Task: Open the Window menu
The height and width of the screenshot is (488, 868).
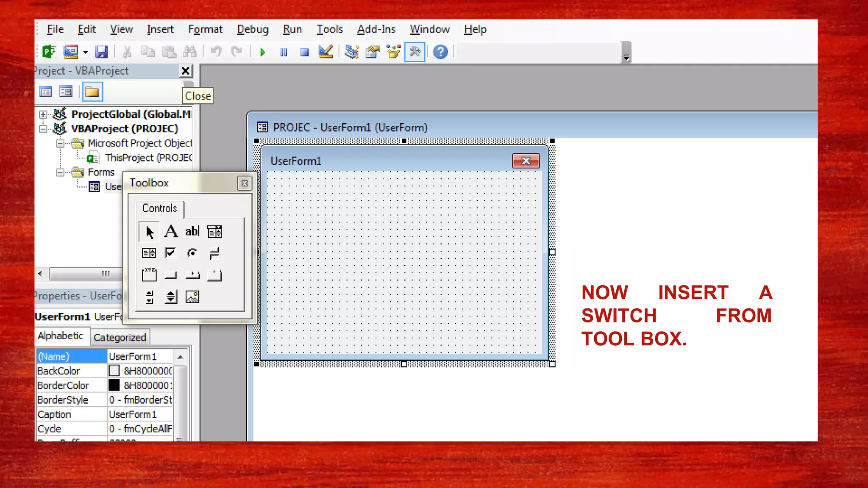Action: coord(429,29)
